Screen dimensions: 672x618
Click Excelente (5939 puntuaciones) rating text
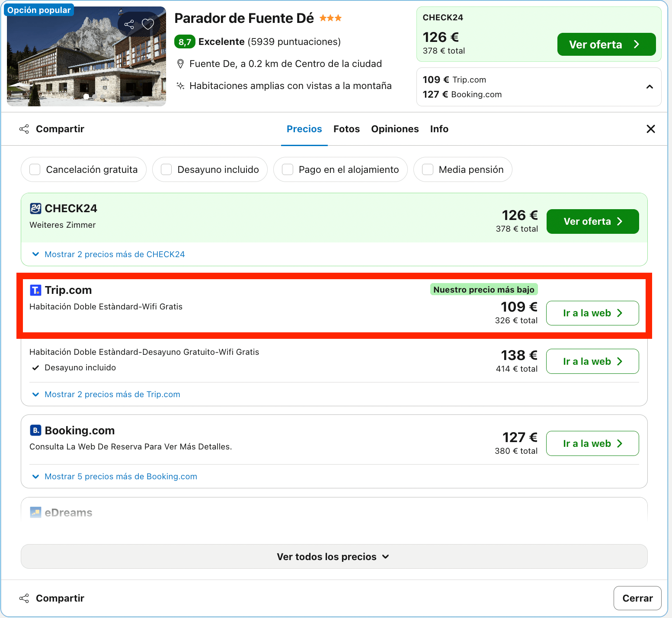[269, 41]
